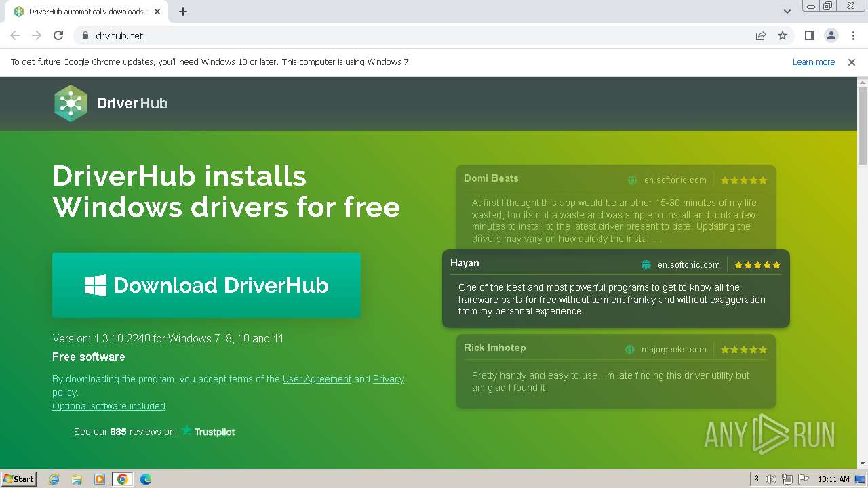Screen dimensions: 868x488
Task: Click the review text "At first I thought this app"
Action: click(614, 221)
